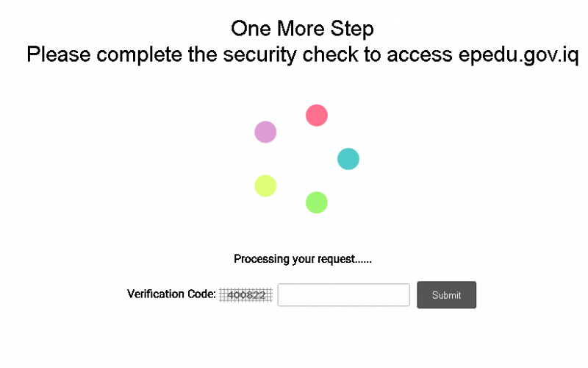Click the Verification Code label
Image resolution: width=588 pixels, height=368 pixels.
tap(171, 294)
